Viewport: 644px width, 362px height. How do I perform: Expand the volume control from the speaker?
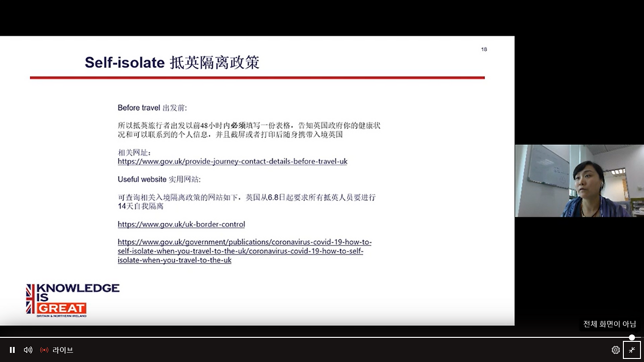28,350
